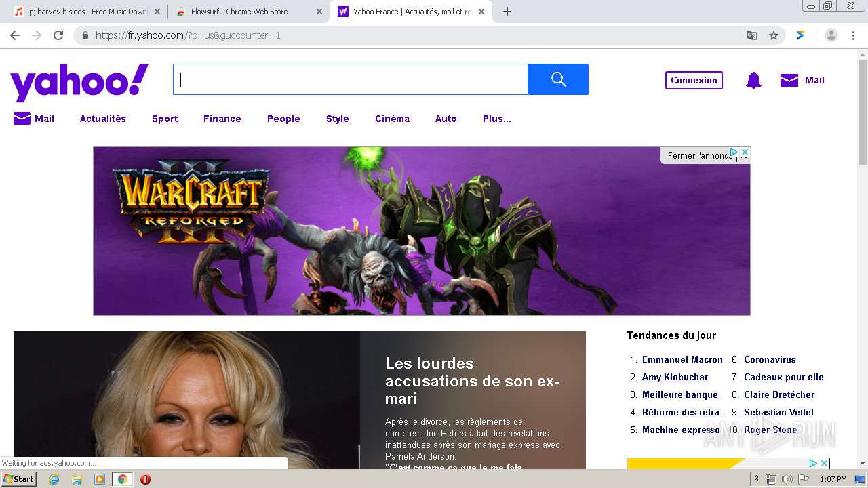Click the Yahoo logo
The image size is (868, 488).
click(x=79, y=82)
